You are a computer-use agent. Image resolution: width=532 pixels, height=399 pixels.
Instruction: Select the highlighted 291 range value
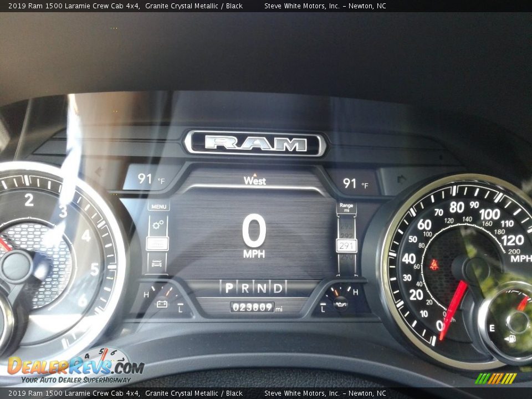coord(346,245)
